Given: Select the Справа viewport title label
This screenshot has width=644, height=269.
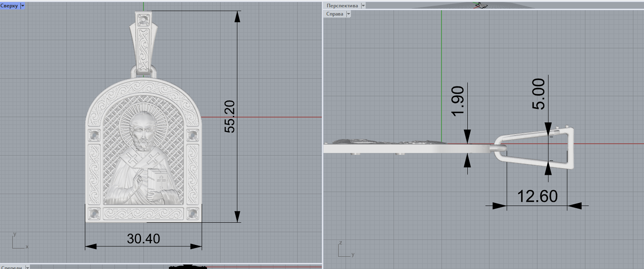Looking at the screenshot, I should [335, 14].
